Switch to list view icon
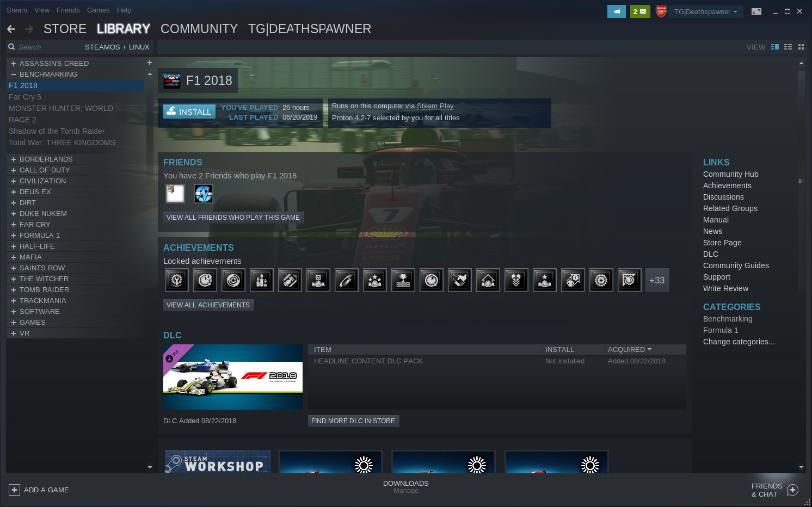Screen dimensions: 812x507 coord(788,47)
